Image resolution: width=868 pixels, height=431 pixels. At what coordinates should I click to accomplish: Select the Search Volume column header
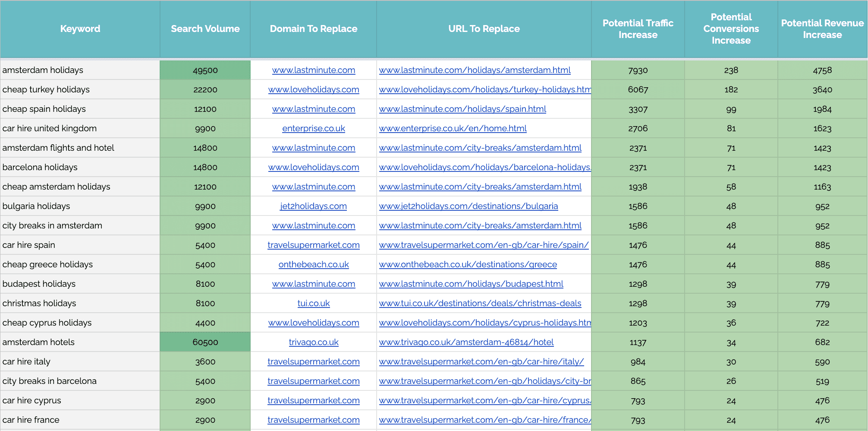point(205,29)
